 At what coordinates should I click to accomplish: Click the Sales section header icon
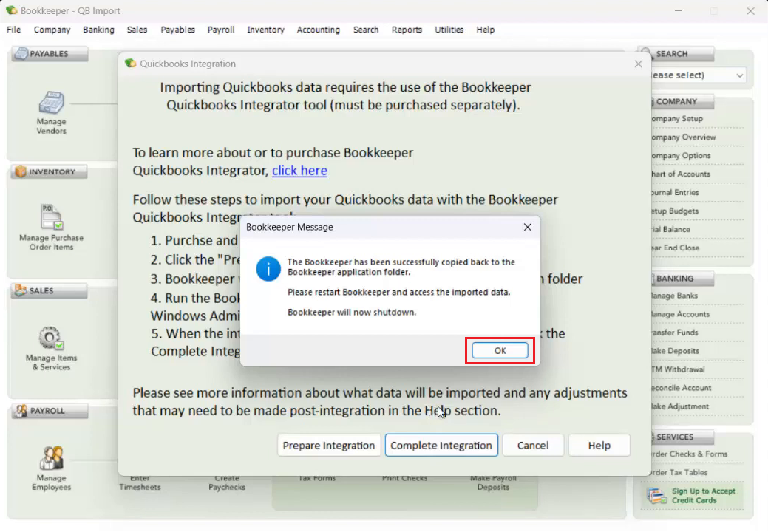(x=21, y=290)
